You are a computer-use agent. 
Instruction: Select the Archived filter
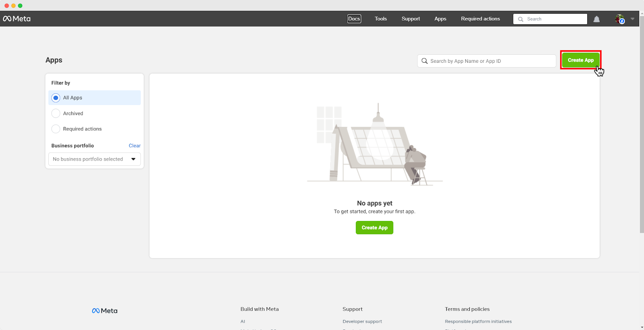pyautogui.click(x=95, y=113)
